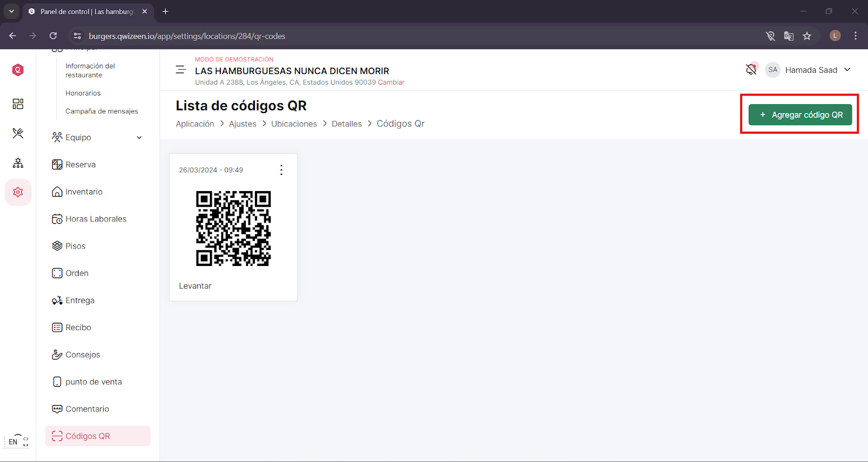Click the Reserva icon
Image resolution: width=868 pixels, height=462 pixels.
point(57,164)
